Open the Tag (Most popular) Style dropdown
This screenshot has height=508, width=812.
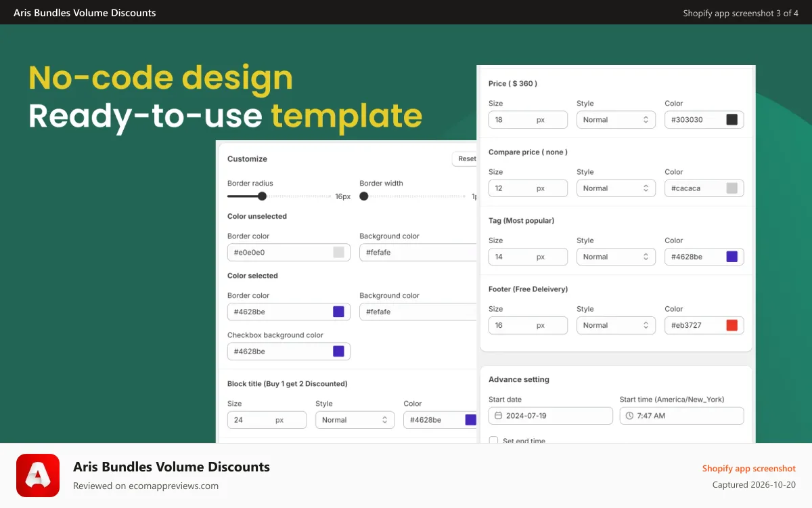click(616, 257)
